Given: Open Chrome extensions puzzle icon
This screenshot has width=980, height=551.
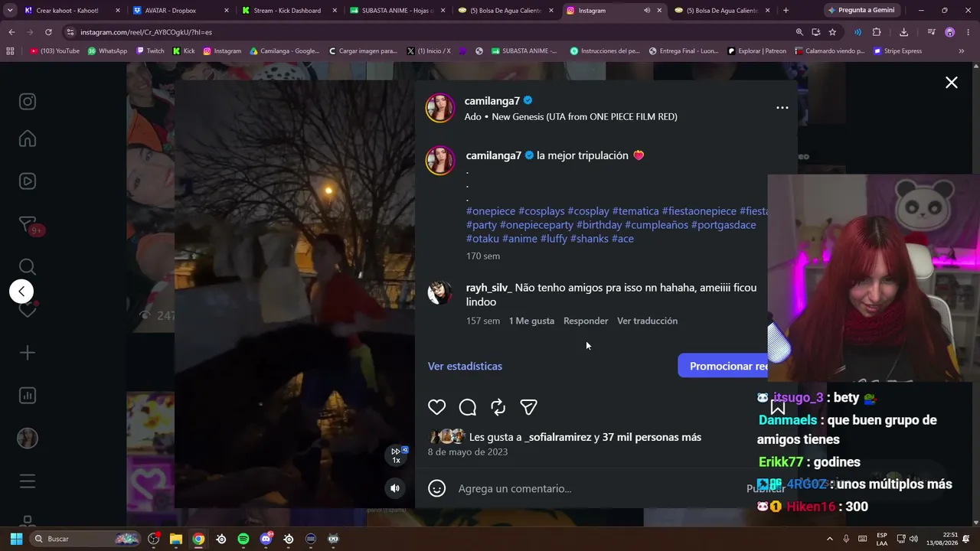Looking at the screenshot, I should point(877,32).
